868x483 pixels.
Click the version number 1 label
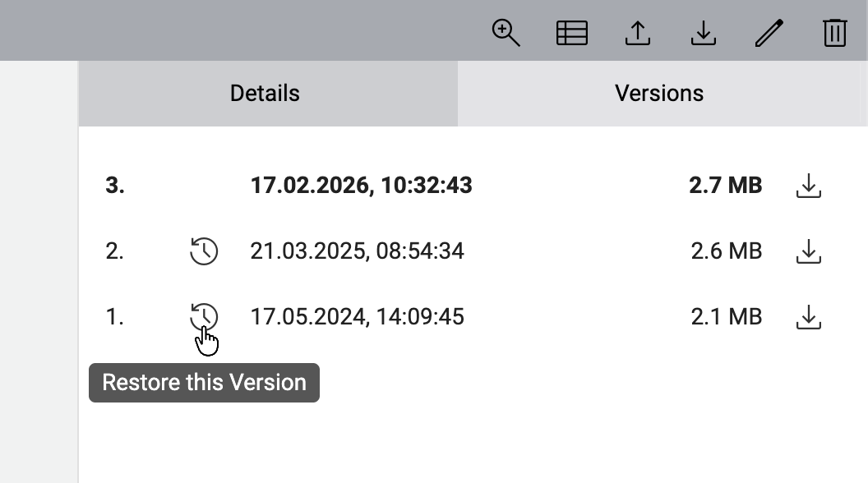pos(115,316)
